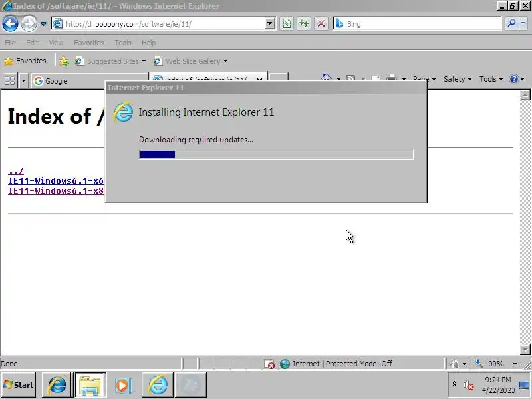Open the View menu

tap(56, 43)
